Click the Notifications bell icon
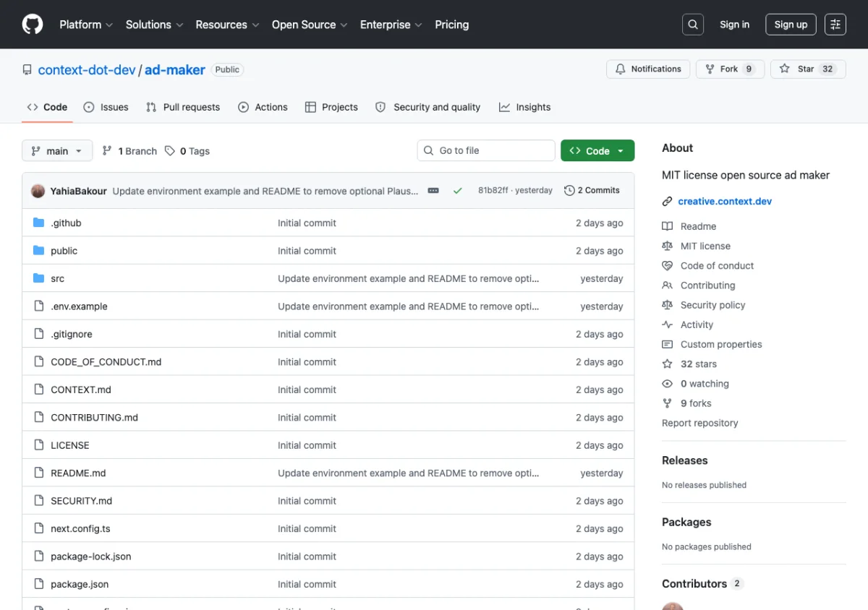868x610 pixels. click(x=621, y=69)
